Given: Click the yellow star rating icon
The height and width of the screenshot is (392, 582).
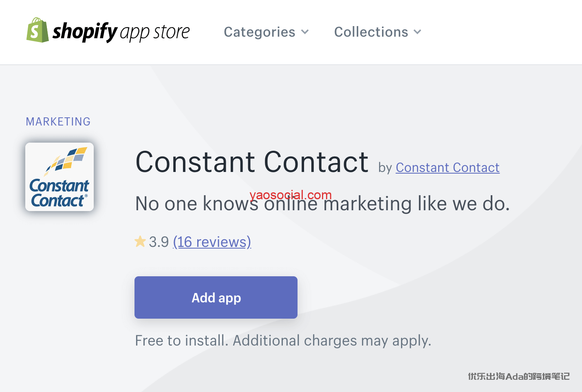Looking at the screenshot, I should 140,242.
